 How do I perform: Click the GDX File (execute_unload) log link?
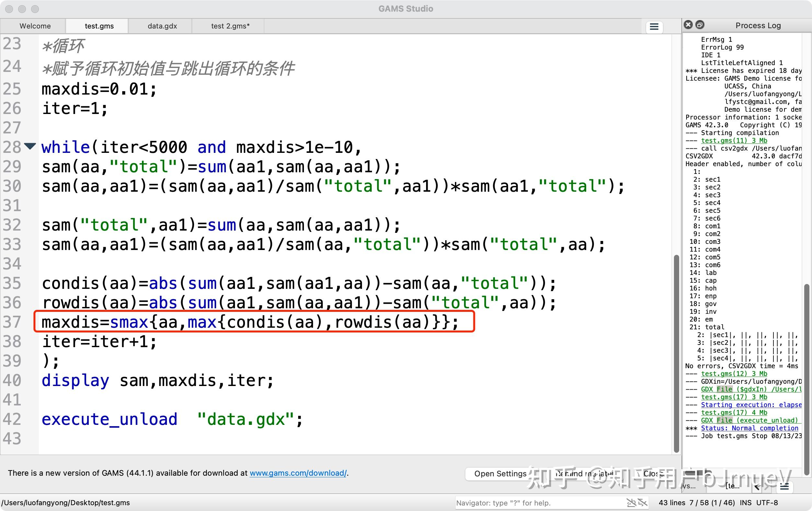(x=749, y=420)
